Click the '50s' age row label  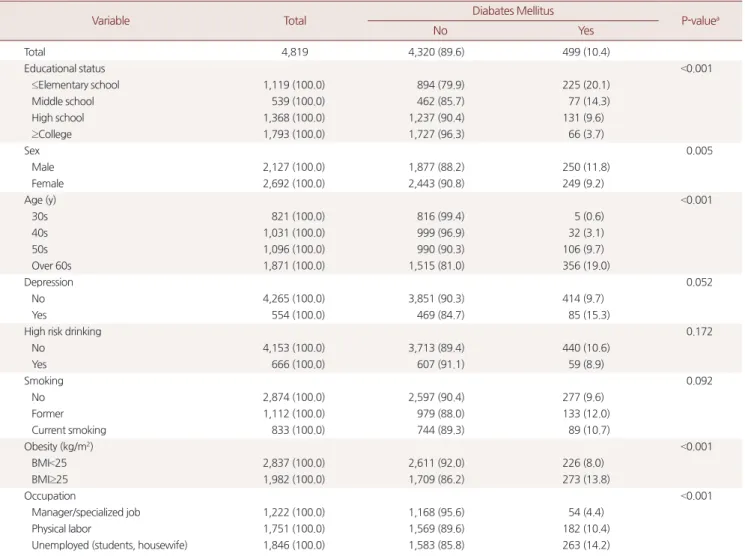click(39, 249)
